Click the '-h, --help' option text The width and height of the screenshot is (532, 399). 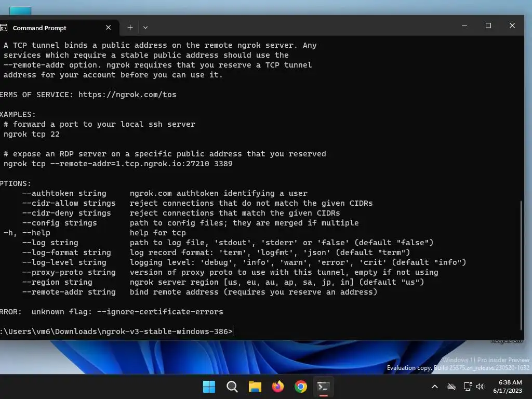pos(27,232)
